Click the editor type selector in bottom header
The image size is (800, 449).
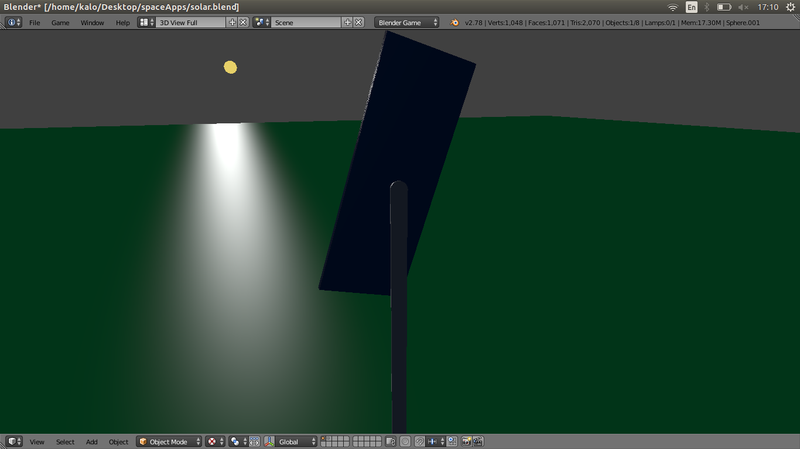tap(14, 441)
